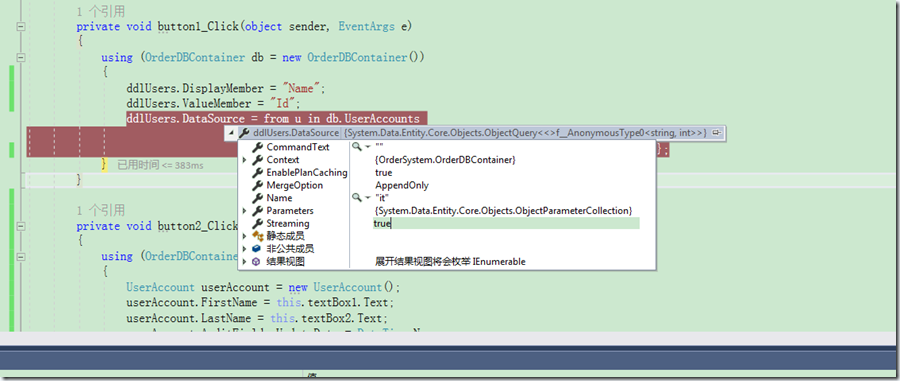Screen dimensions: 900x381
Task: Collapse the button2_Click method outline
Action: coord(21,226)
